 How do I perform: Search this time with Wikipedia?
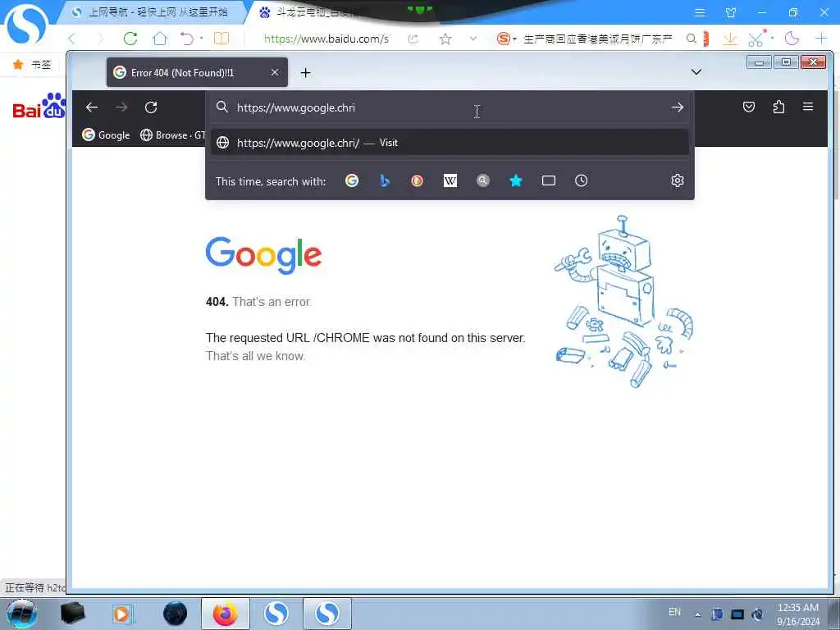(450, 180)
